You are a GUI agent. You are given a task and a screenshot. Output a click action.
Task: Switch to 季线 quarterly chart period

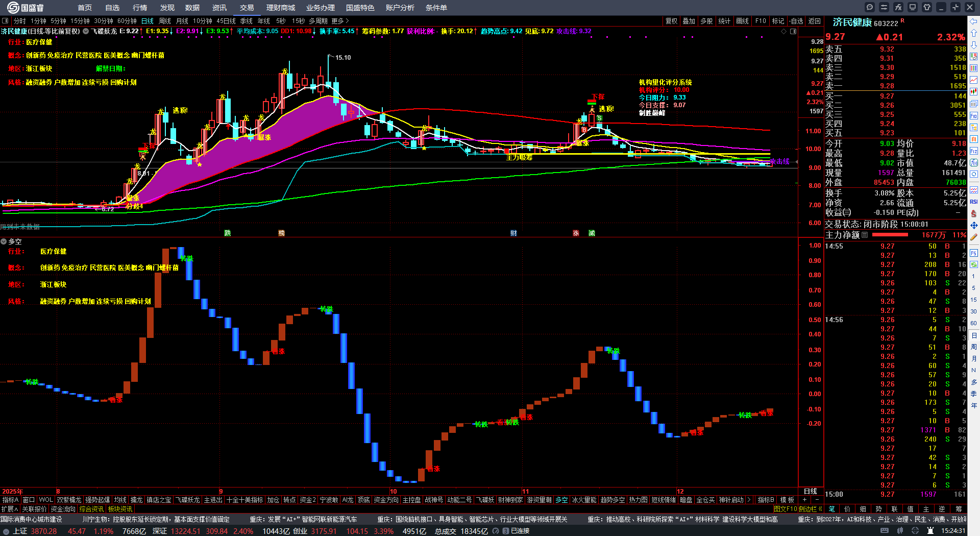pyautogui.click(x=247, y=21)
